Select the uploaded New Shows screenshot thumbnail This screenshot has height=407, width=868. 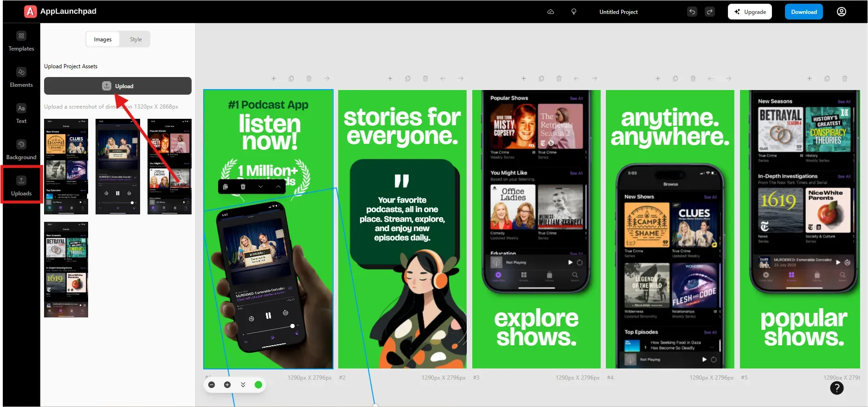(x=66, y=167)
